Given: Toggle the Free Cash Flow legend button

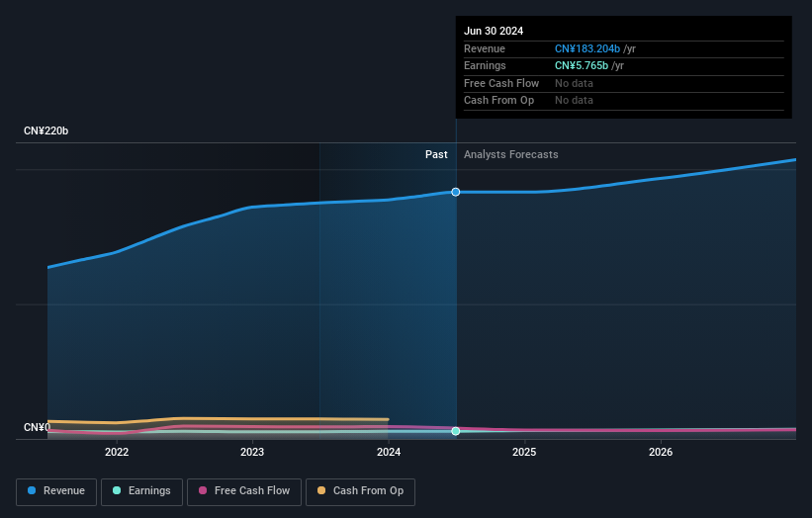Looking at the screenshot, I should [244, 491].
